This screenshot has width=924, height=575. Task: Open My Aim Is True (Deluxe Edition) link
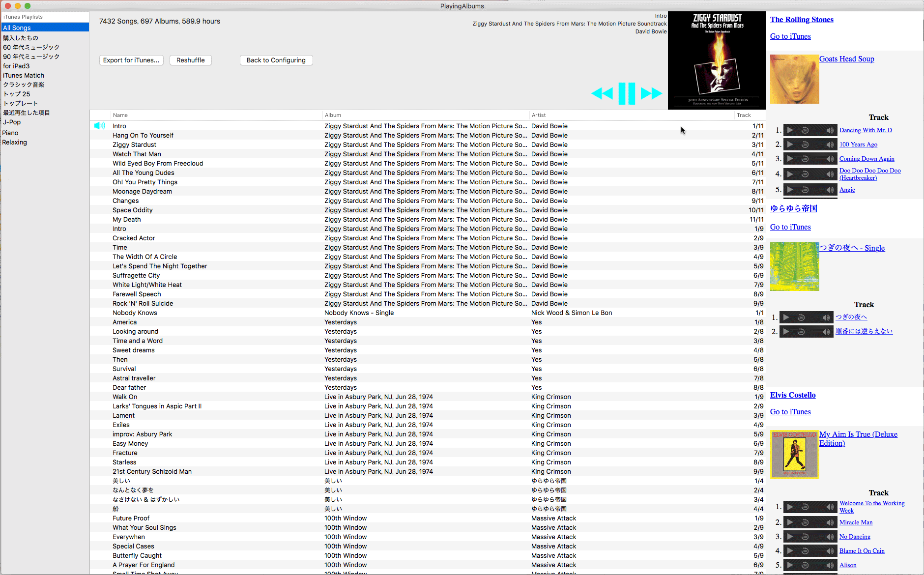click(x=858, y=439)
